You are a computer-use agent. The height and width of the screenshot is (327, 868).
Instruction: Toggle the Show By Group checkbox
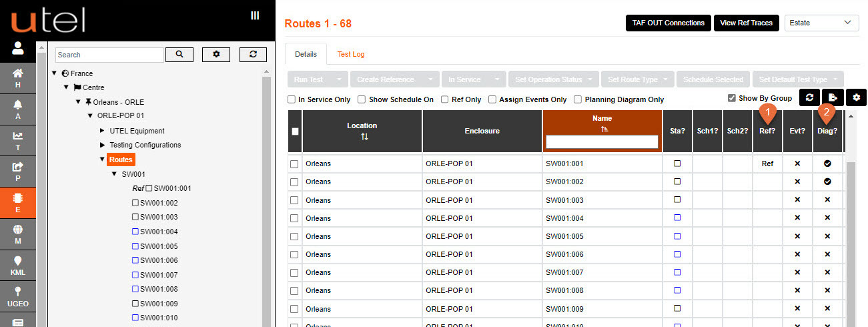tap(732, 98)
